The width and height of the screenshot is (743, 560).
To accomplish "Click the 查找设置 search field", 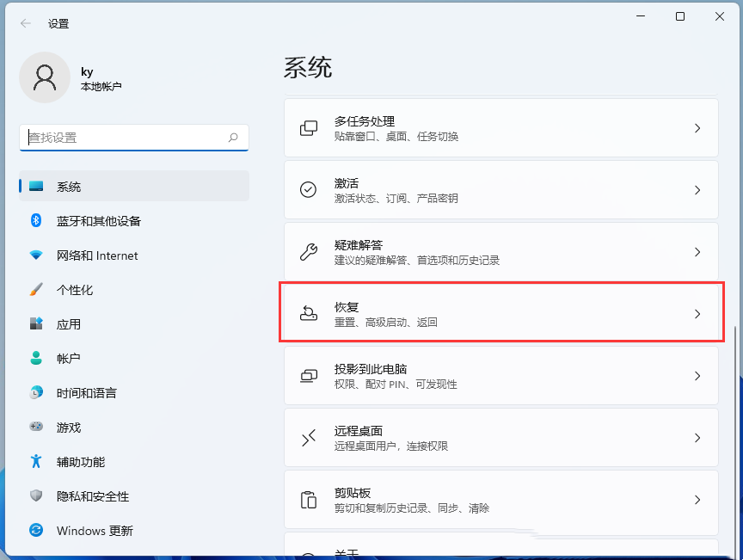I will coord(133,138).
